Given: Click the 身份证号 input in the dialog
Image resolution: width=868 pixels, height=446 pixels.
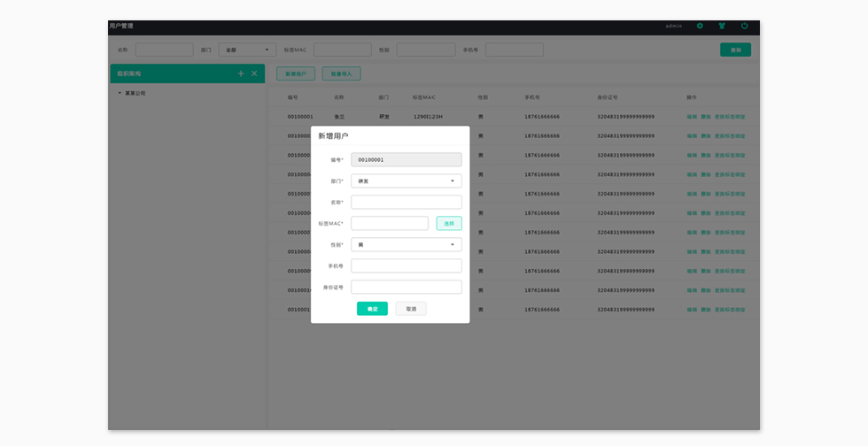Looking at the screenshot, I should (406, 287).
